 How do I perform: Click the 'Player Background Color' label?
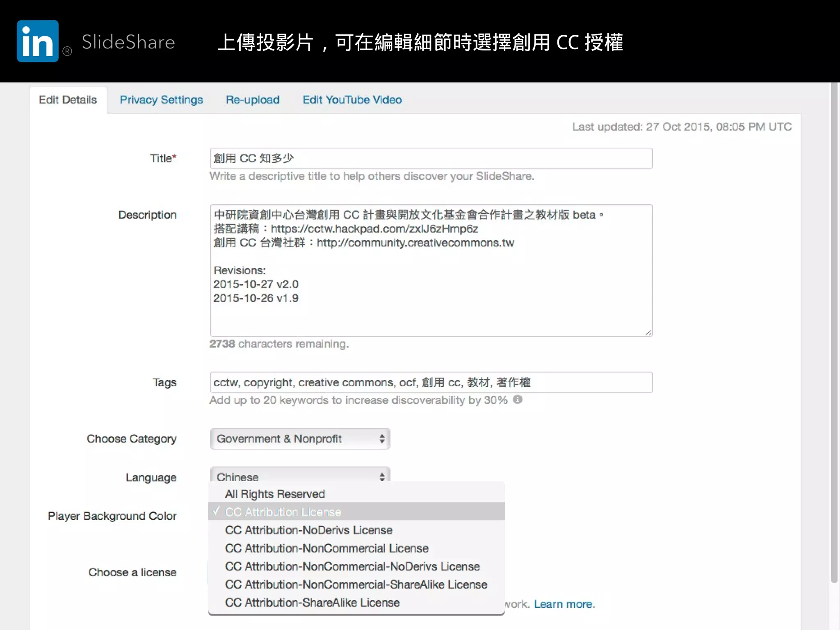[112, 516]
